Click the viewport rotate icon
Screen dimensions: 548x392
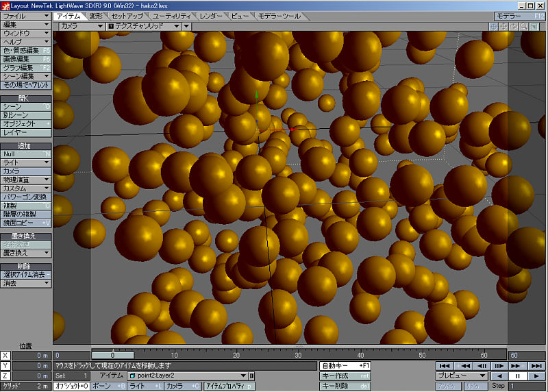point(514,26)
